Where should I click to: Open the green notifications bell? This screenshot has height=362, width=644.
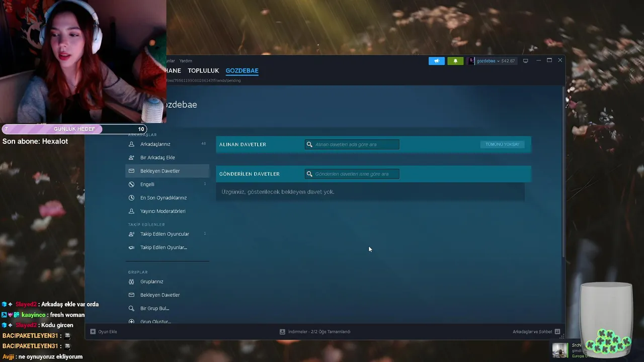455,61
